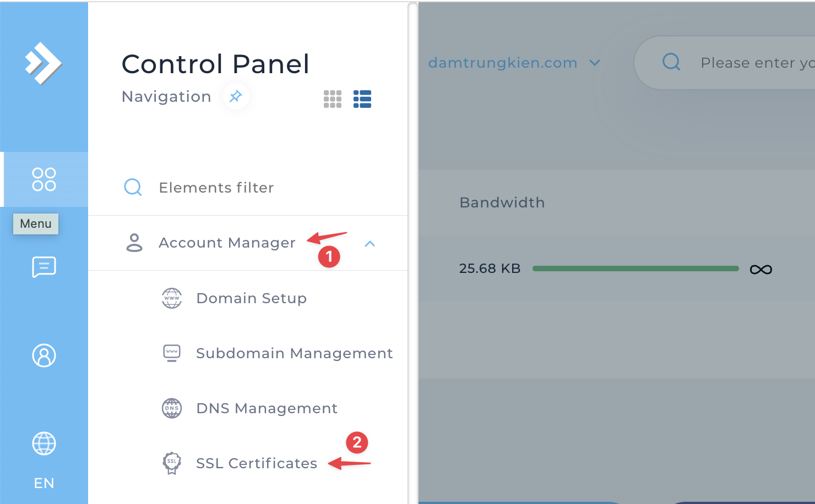
Task: Click the 25.68 KB usage value
Action: pos(490,269)
